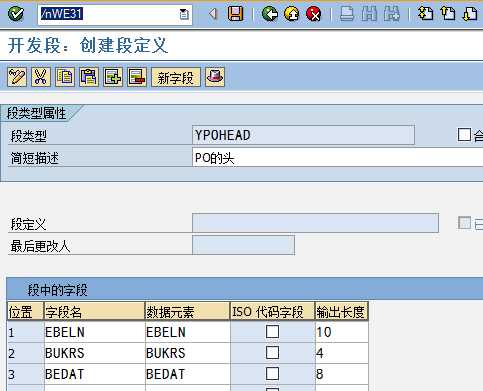Click the 新字段 button
483x391 pixels.
(176, 77)
